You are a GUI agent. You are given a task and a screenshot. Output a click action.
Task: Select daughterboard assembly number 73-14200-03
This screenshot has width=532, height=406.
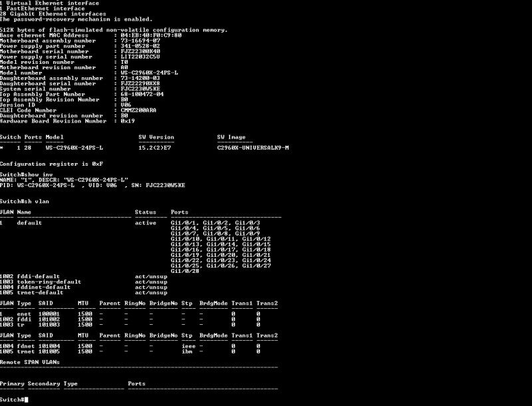pos(140,78)
